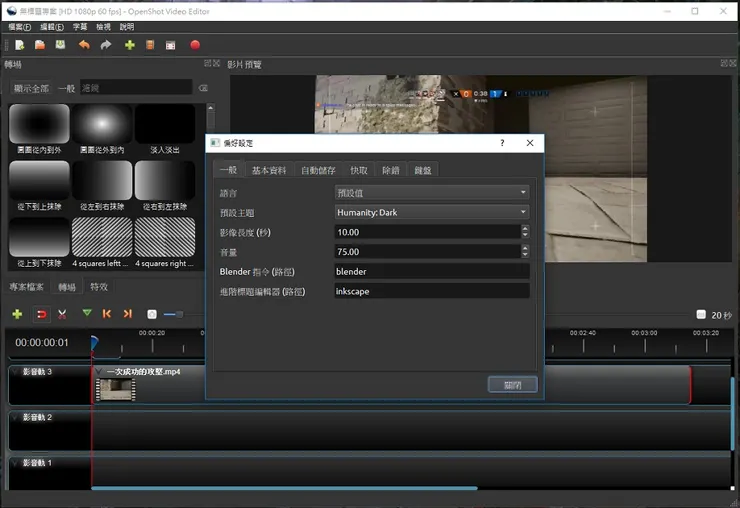Click the Choose Profile film-strip icon
740x508 pixels.
point(150,45)
